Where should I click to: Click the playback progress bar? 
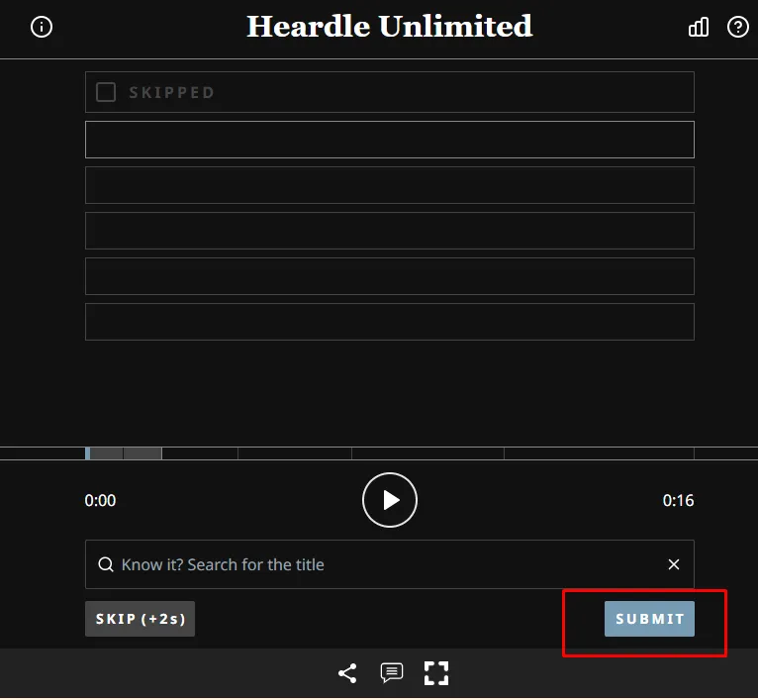click(x=390, y=453)
